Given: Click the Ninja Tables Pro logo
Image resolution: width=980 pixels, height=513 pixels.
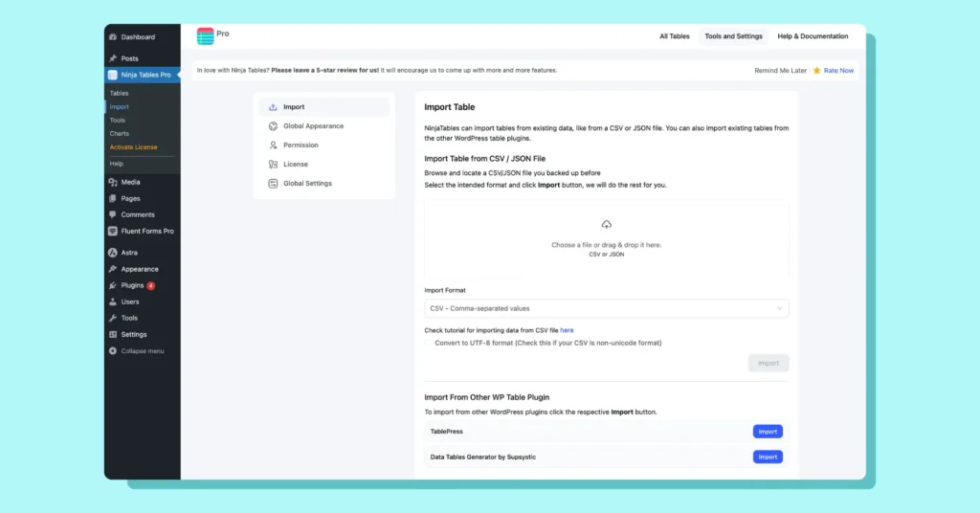Looking at the screenshot, I should coord(205,36).
